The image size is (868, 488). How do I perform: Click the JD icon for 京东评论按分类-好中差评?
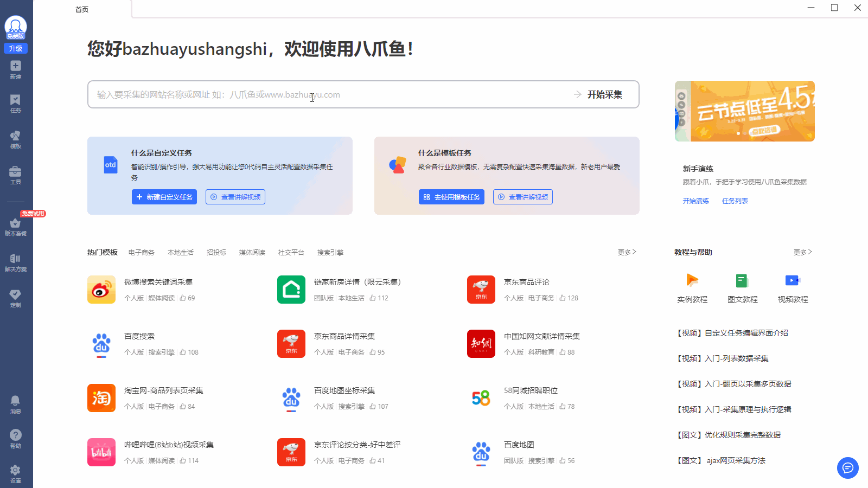click(291, 452)
